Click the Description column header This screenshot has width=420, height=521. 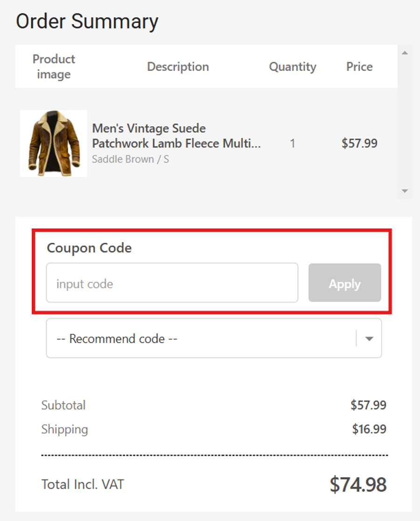(x=178, y=67)
